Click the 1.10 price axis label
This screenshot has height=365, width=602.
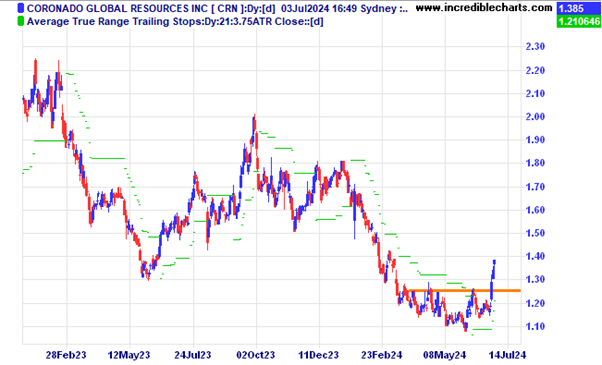click(x=535, y=327)
